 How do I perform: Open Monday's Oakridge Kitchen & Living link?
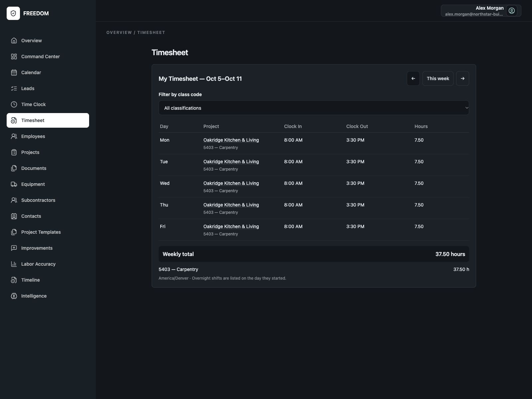(x=231, y=140)
